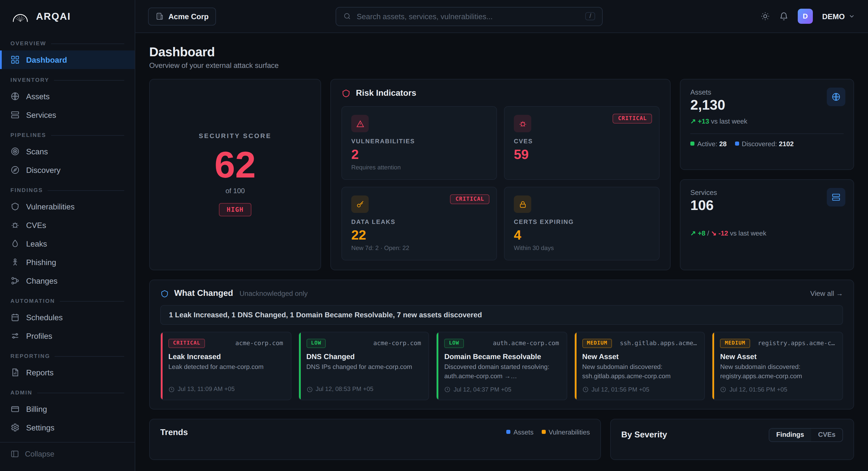The height and width of the screenshot is (471, 868).
Task: Click the HIGH security score badge
Action: pyautogui.click(x=235, y=210)
